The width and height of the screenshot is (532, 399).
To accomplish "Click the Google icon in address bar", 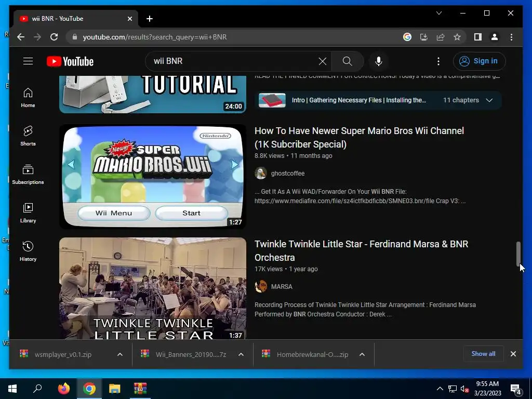I will (x=407, y=37).
